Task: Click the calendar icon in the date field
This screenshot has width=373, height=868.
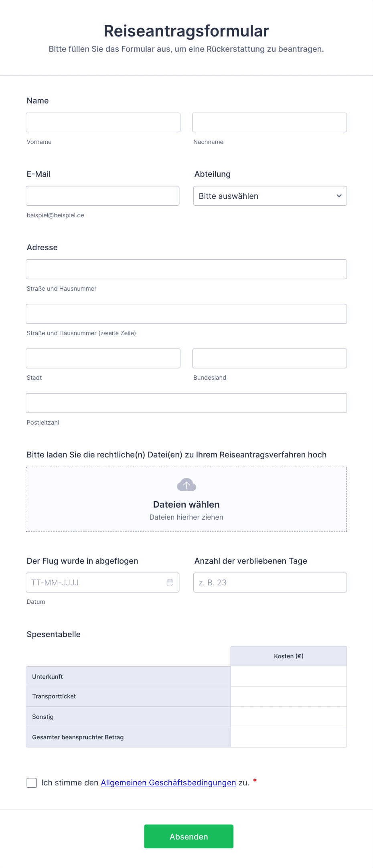Action: 170,583
